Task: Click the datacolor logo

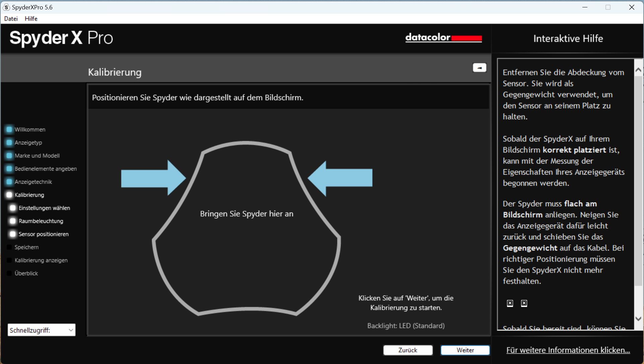Action: pos(443,37)
